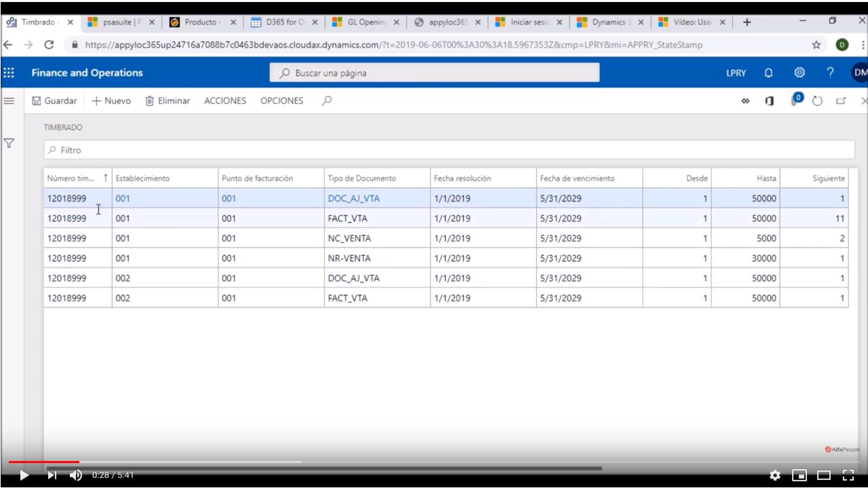The image size is (868, 488).
Task: Open the help question mark icon
Action: pos(830,73)
